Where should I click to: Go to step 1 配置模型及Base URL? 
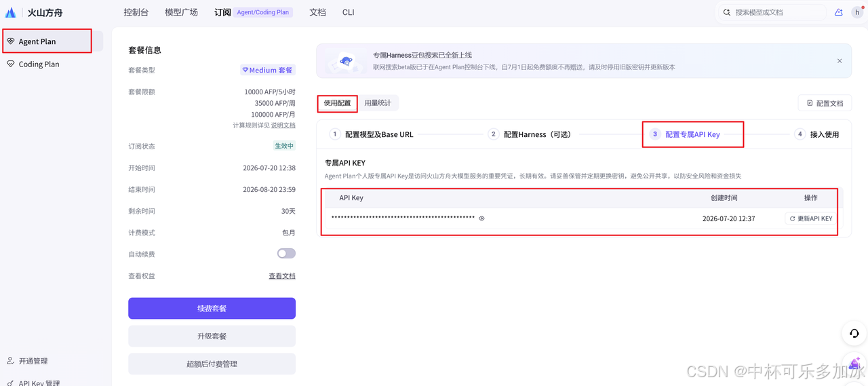point(372,134)
